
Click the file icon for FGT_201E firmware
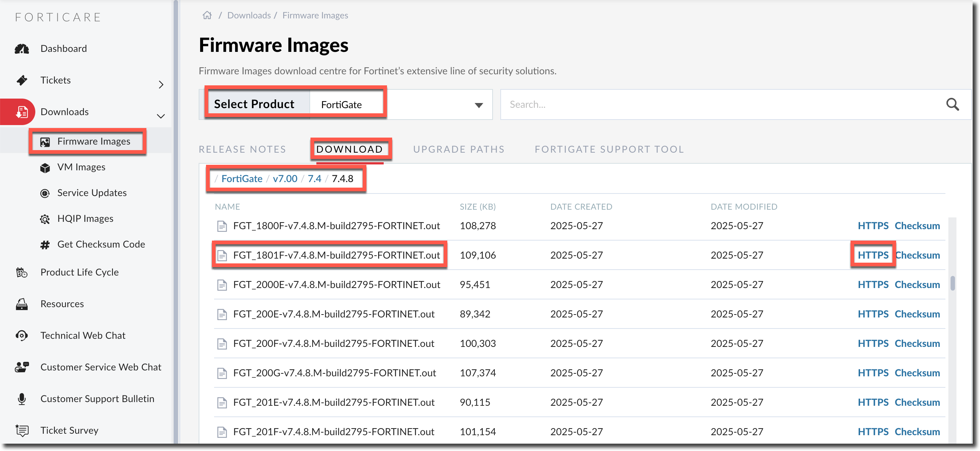pyautogui.click(x=222, y=403)
